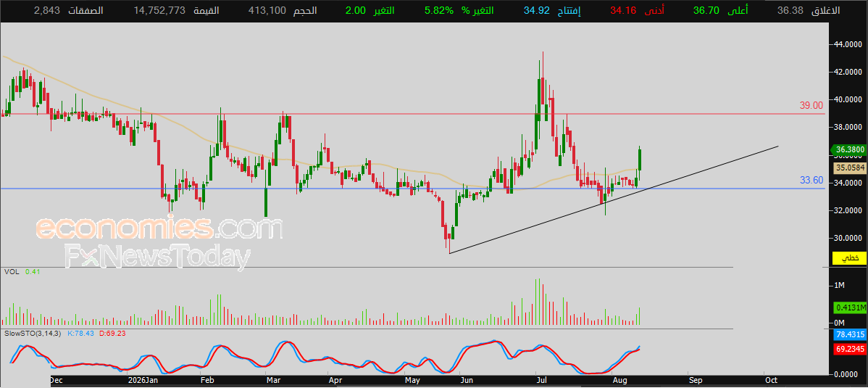Click the Sep marker on the date axis
Screen dimensions: 868x388
point(696,381)
